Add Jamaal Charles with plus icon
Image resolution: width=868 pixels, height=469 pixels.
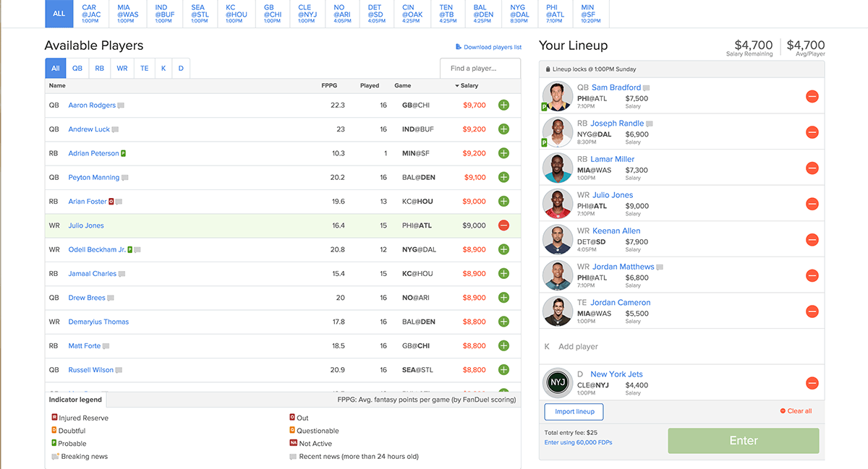[503, 274]
